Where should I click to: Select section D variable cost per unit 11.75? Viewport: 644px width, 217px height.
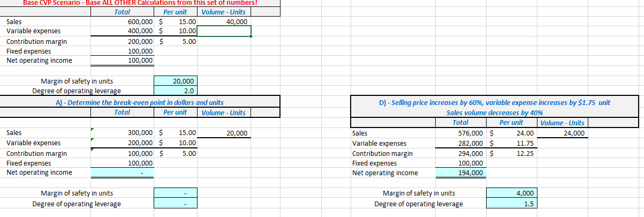click(x=511, y=143)
